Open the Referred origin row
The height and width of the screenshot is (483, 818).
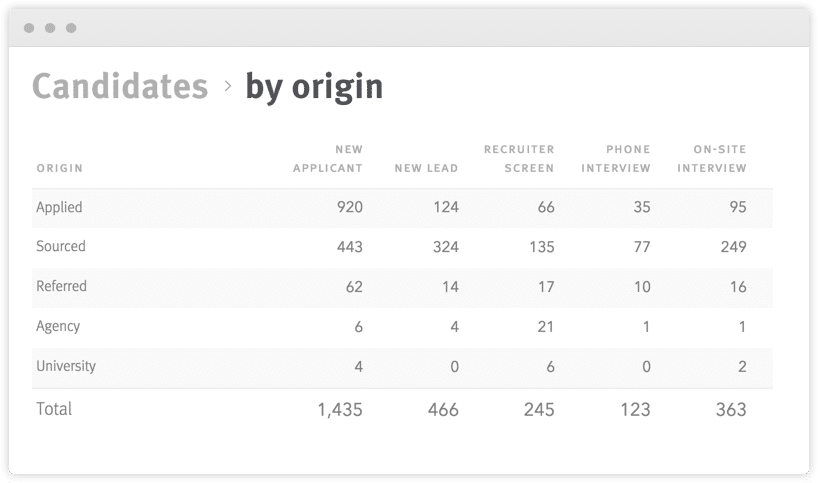tap(402, 287)
